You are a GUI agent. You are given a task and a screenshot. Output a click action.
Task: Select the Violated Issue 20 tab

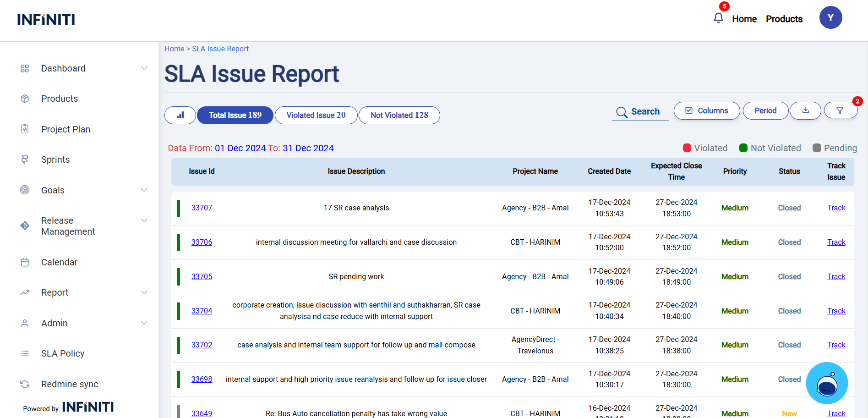(316, 115)
